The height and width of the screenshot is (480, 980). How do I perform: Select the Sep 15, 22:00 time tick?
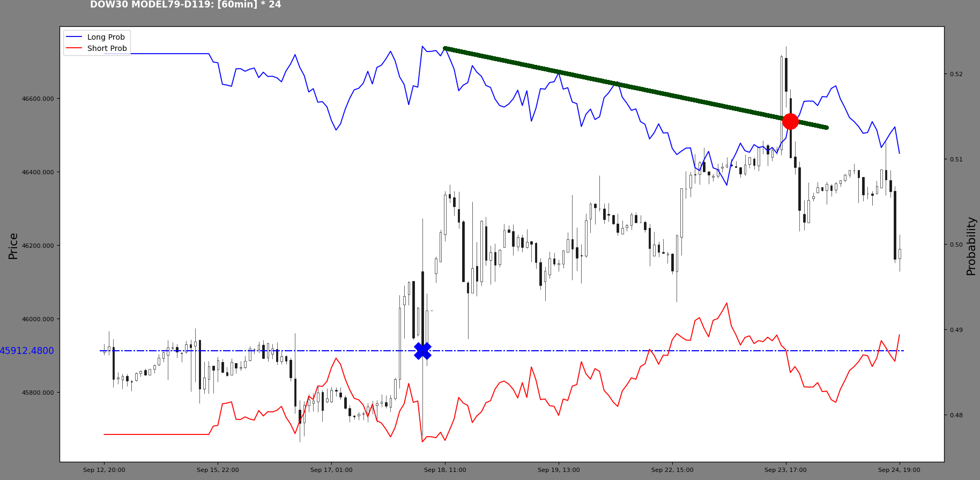pyautogui.click(x=218, y=470)
